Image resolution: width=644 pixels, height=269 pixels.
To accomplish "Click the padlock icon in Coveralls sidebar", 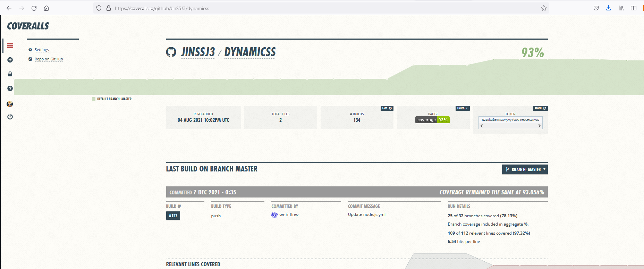I will point(10,74).
